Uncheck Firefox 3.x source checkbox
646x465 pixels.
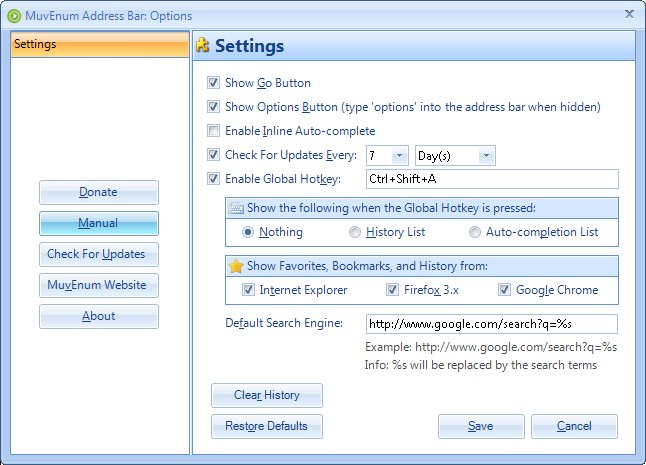coord(392,290)
